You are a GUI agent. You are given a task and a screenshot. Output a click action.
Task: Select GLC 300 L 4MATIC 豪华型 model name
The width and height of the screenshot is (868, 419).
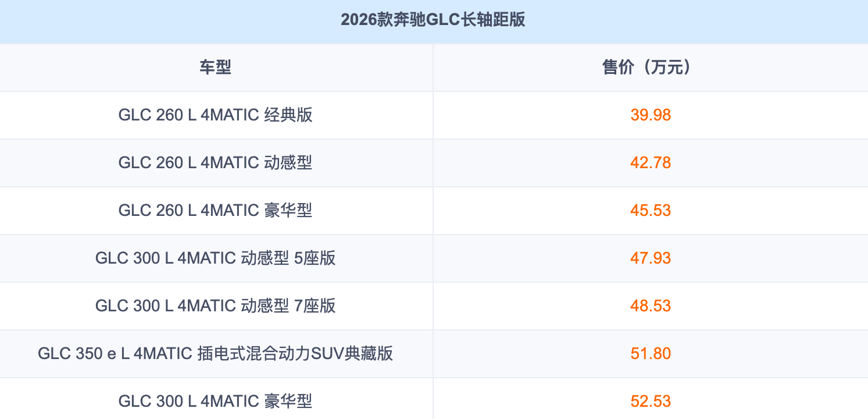tap(216, 402)
